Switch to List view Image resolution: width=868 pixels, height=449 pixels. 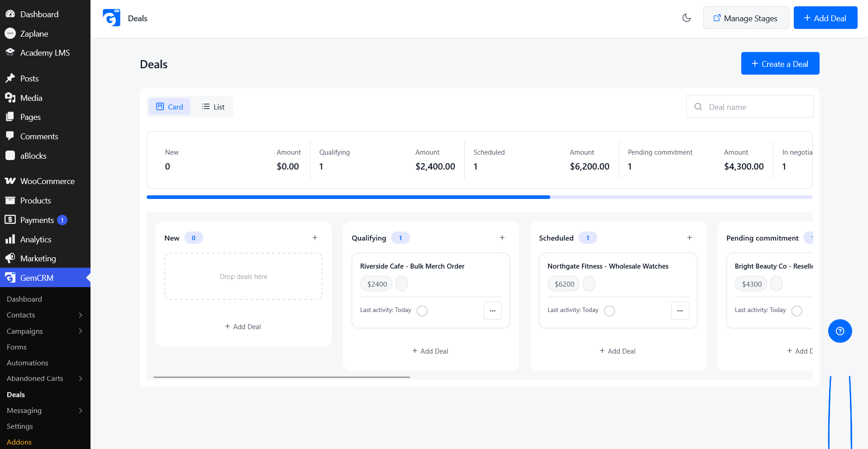pos(213,107)
